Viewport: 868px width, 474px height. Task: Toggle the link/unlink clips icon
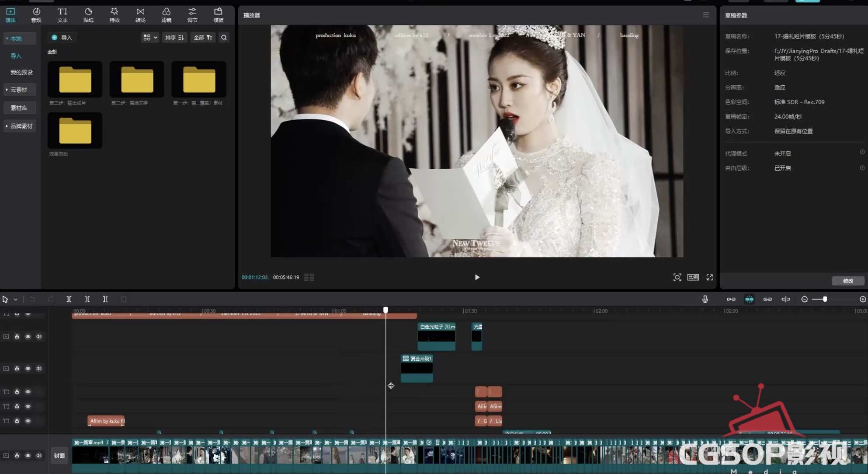coord(767,299)
